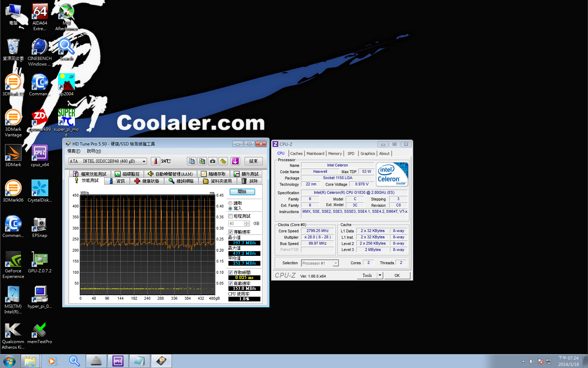
Task: Open HD Tune 健康狀態 health tab
Action: (x=147, y=181)
